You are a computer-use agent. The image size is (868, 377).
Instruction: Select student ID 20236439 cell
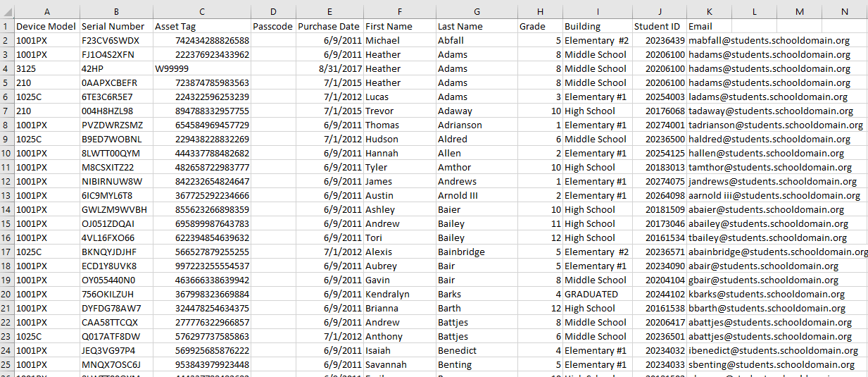tap(660, 40)
